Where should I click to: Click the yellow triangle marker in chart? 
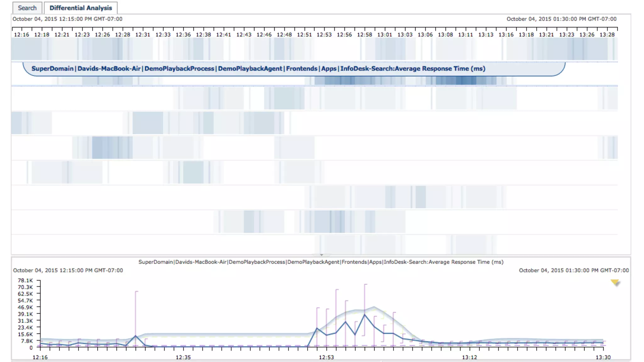[x=615, y=282]
